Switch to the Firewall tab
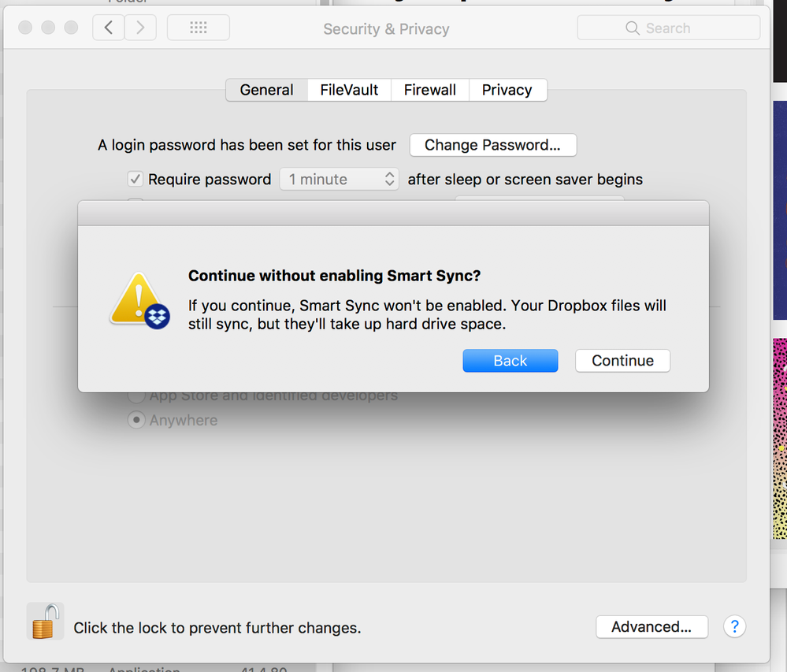 429,90
